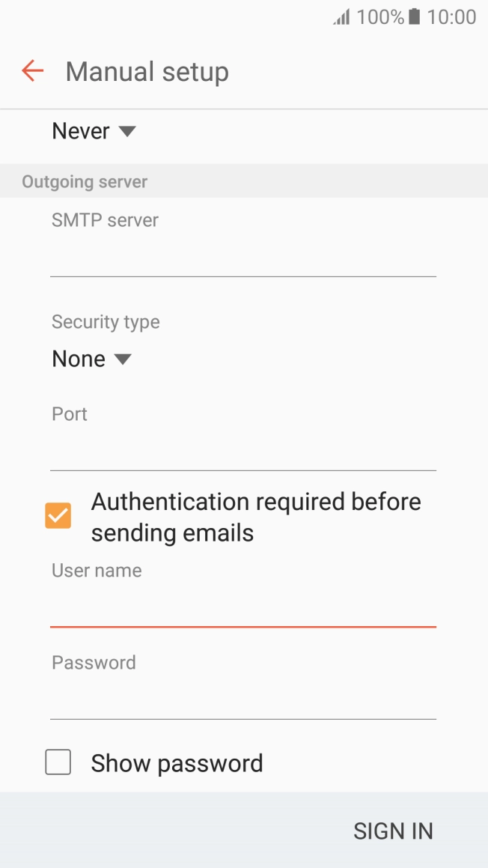Enable the Show password option

point(58,762)
